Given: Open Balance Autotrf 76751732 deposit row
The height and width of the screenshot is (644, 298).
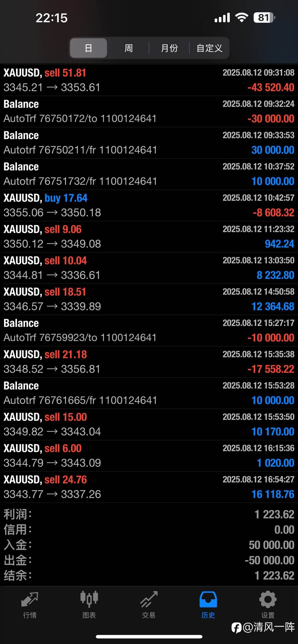Looking at the screenshot, I should click(149, 174).
